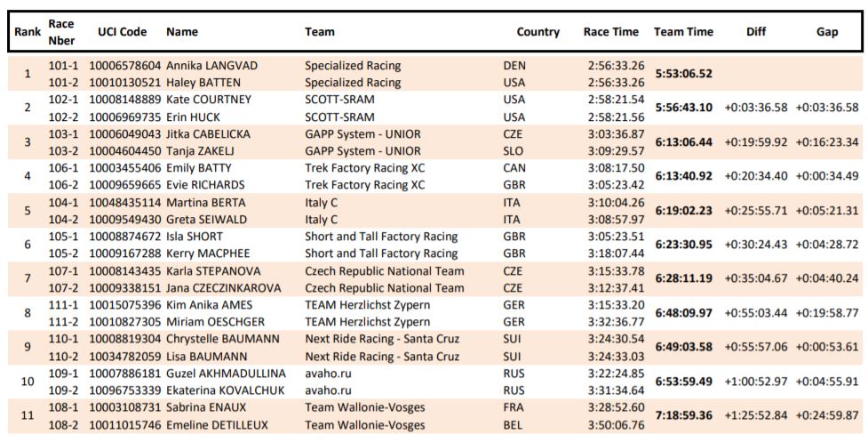This screenshot has width=868, height=442.
Task: Select race time 3:32:36.77
Action: [x=616, y=322]
